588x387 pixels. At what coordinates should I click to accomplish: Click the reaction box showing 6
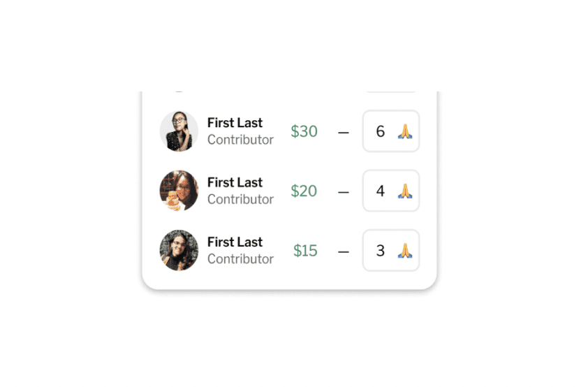391,131
